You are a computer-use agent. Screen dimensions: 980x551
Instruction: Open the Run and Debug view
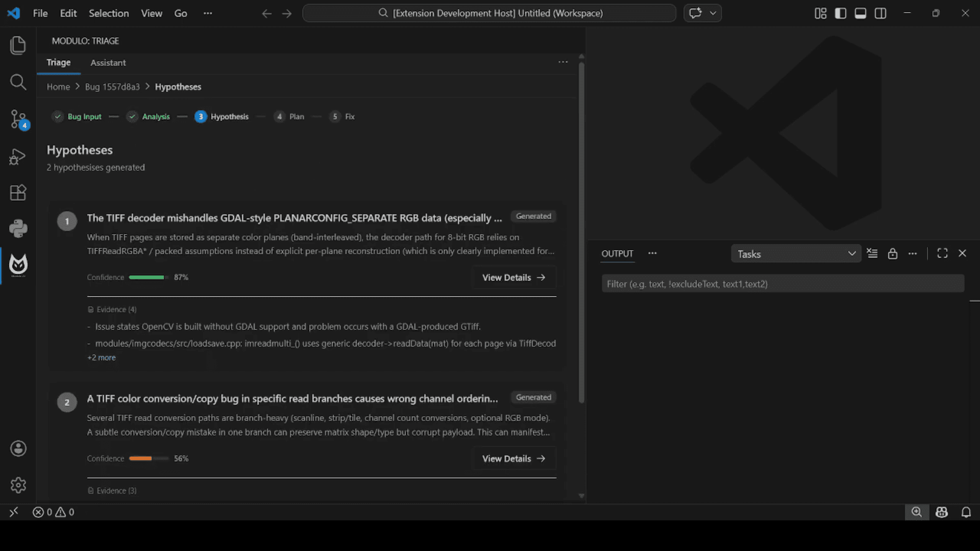[x=18, y=157]
